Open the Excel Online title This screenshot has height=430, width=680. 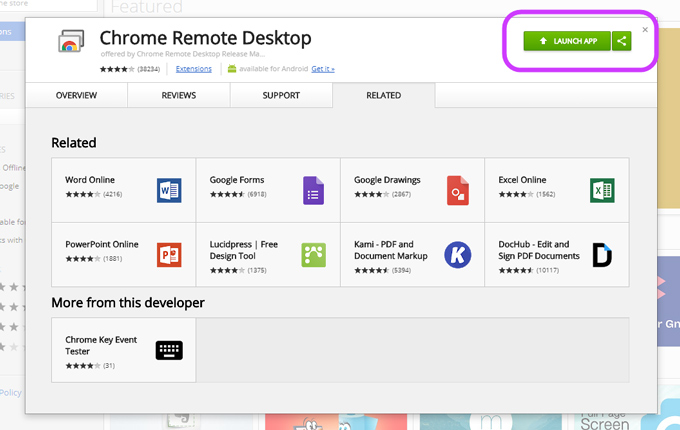[x=522, y=180]
